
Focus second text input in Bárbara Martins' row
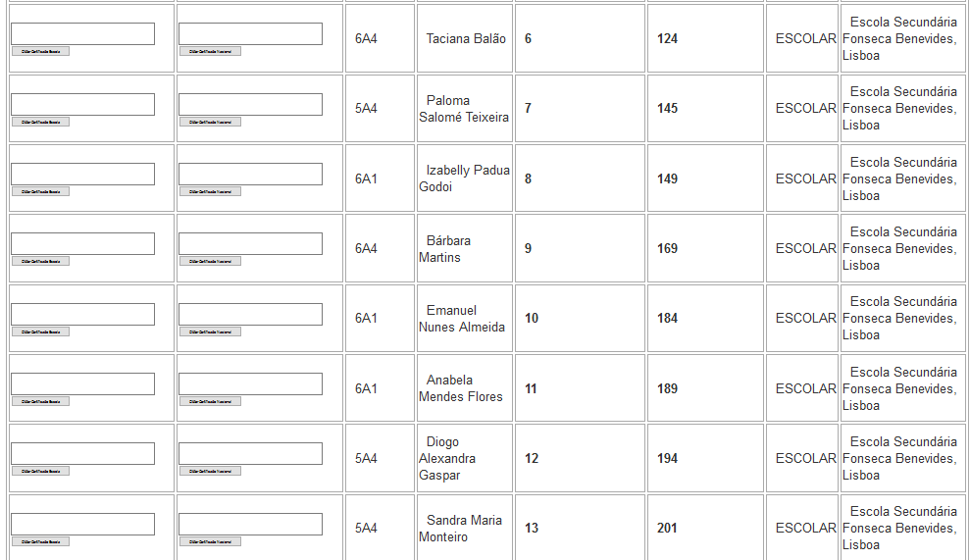tap(250, 243)
